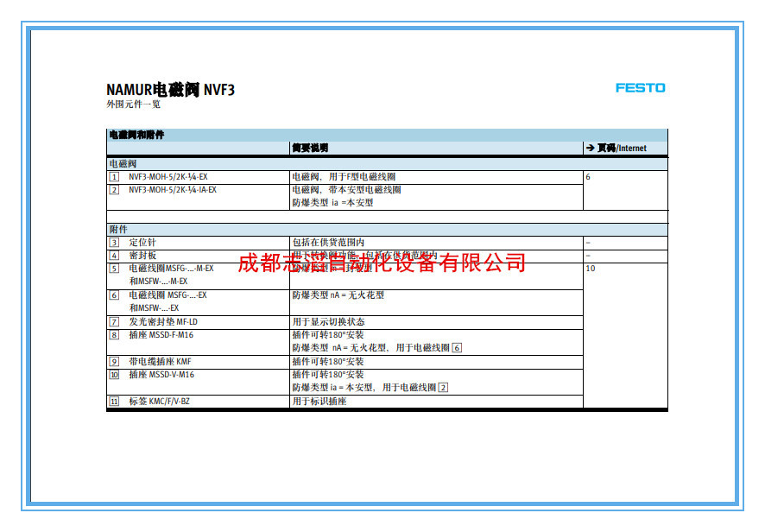Click page number "6" in the 电磁阀 section
Viewport: 765px width, 532px height.
click(x=588, y=177)
